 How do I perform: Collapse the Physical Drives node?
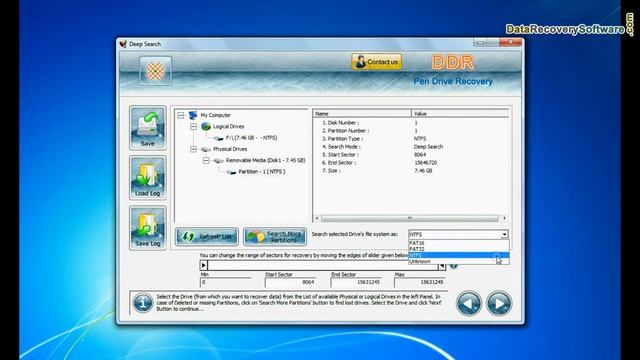tap(193, 149)
